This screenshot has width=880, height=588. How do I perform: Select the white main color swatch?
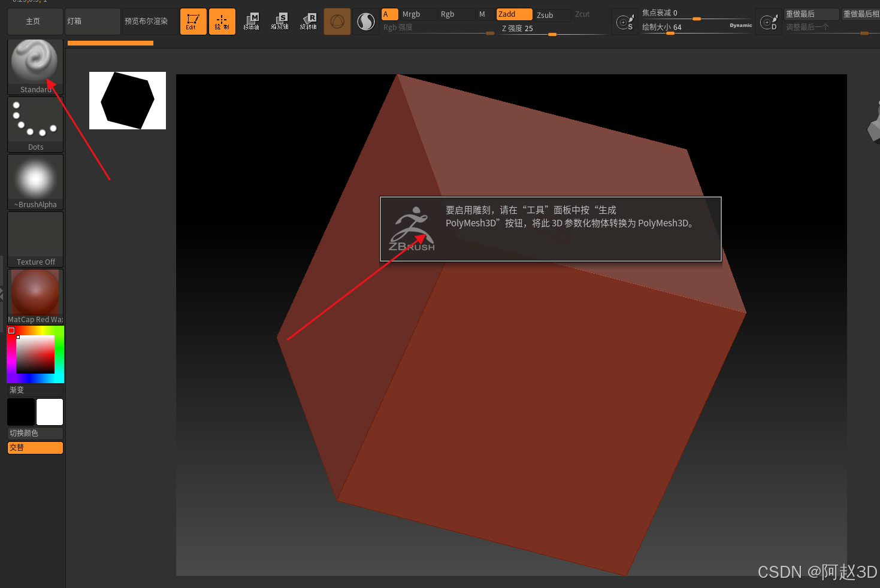[x=50, y=412]
